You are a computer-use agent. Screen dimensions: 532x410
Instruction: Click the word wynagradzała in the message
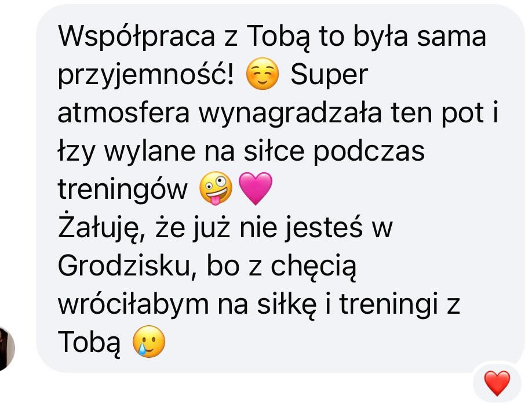(290, 114)
